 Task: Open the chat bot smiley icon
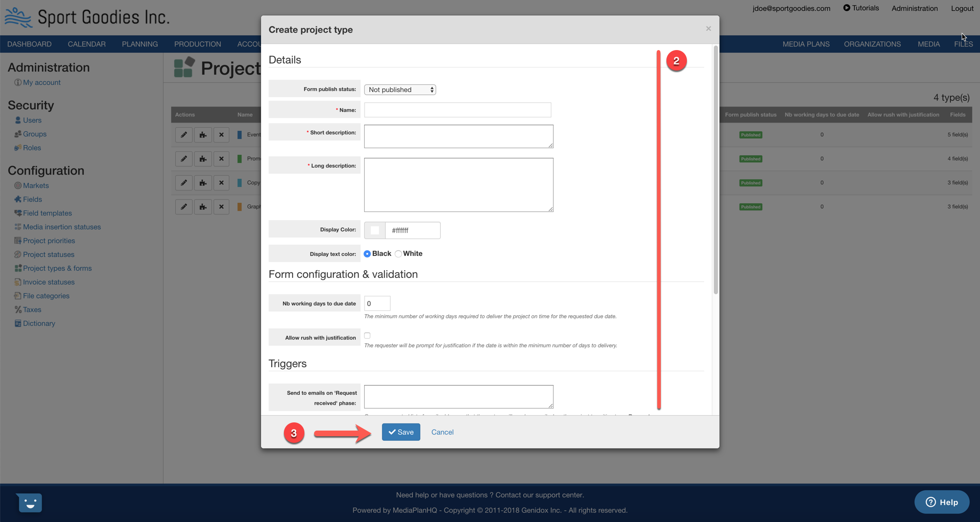(x=30, y=503)
